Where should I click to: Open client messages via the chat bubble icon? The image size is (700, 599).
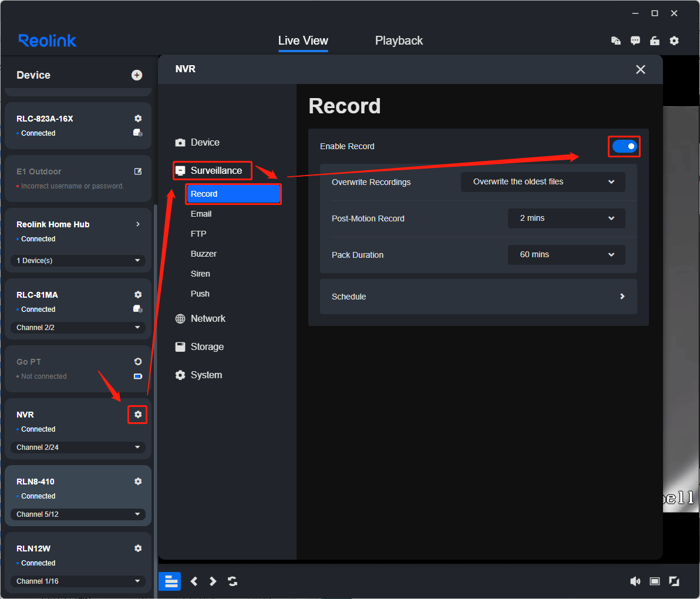635,41
